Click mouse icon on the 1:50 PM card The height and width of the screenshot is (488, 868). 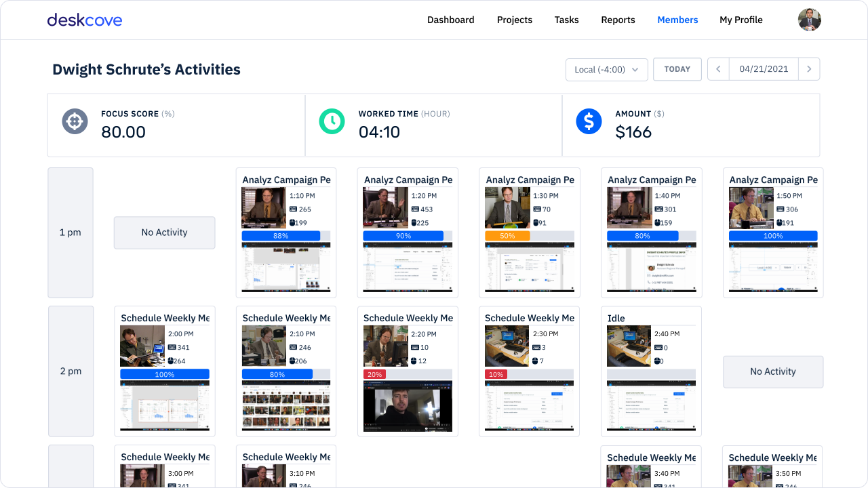click(780, 222)
